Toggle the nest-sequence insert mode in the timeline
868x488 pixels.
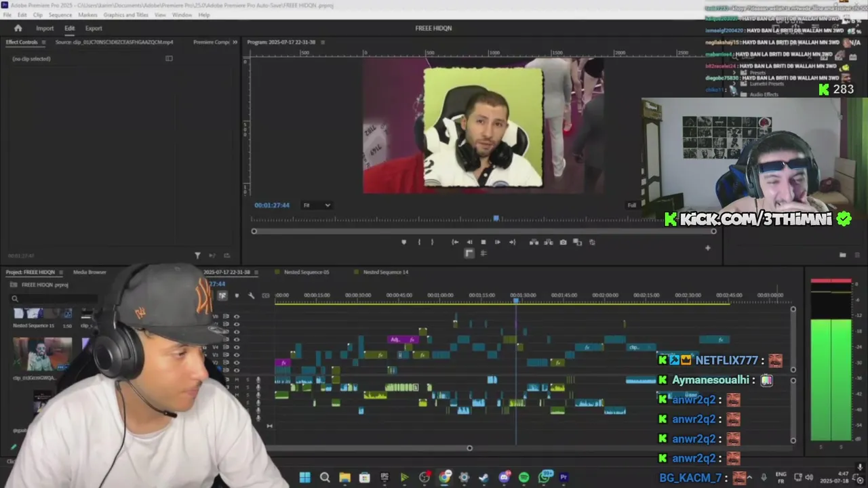pos(222,296)
